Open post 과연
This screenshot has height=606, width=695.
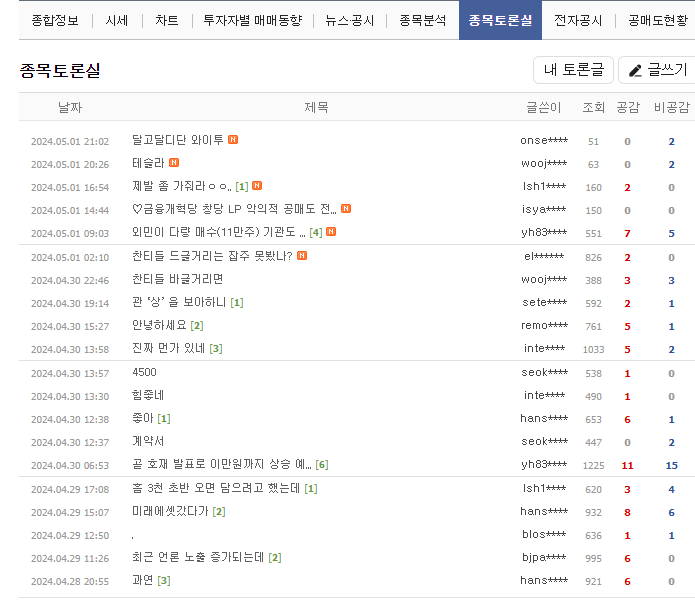pyautogui.click(x=143, y=581)
